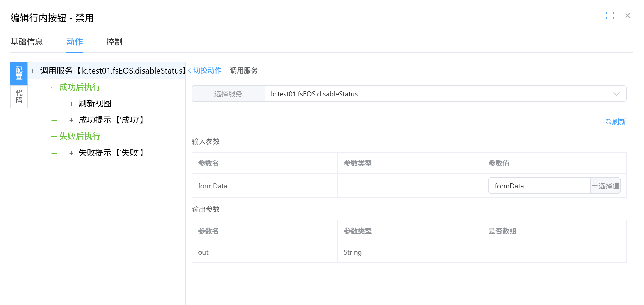644x305 pixels.
Task: Click the 选择服务 button
Action: point(228,94)
